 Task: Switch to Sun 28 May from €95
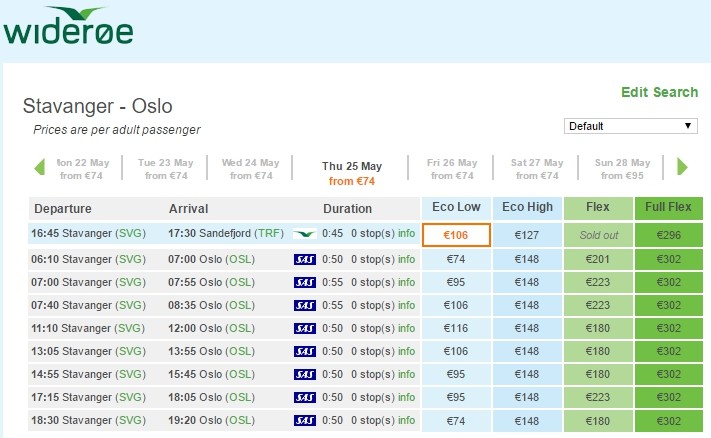pyautogui.click(x=619, y=169)
